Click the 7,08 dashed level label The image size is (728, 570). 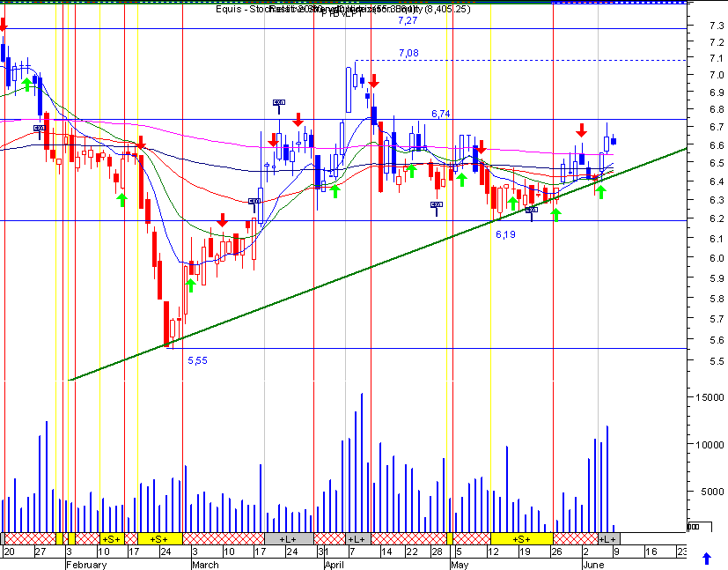408,54
